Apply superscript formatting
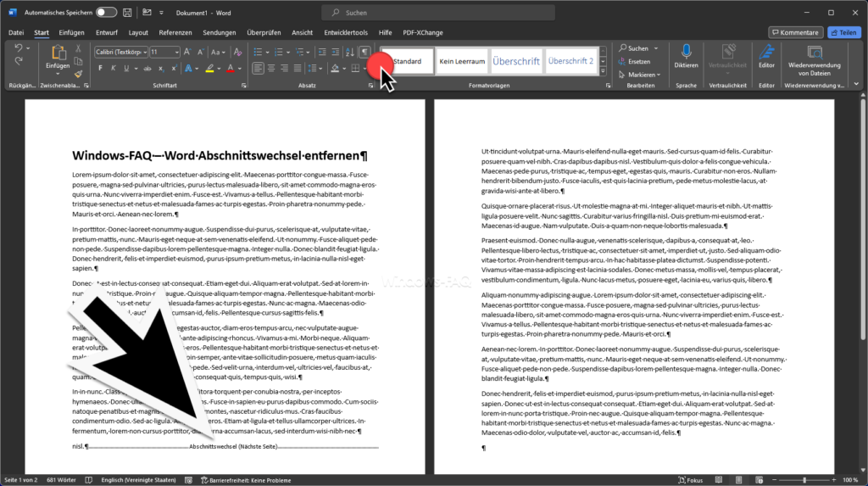The width and height of the screenshot is (868, 486). click(x=173, y=69)
